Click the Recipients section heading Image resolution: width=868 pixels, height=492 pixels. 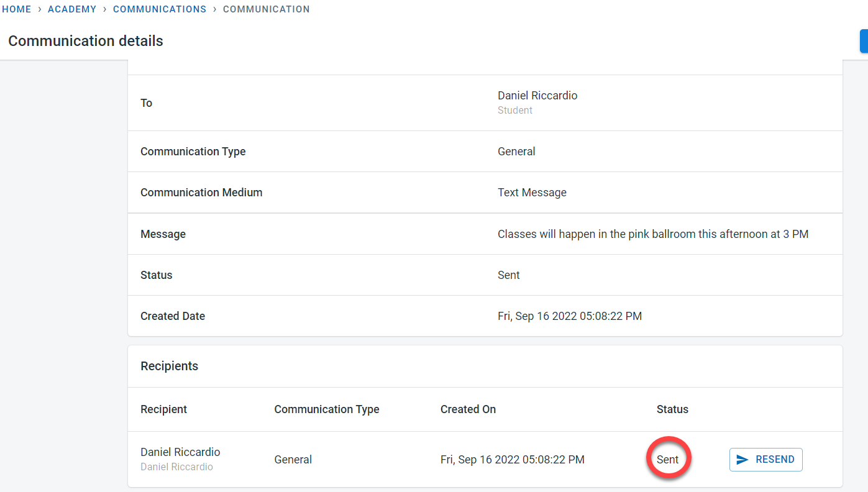click(x=169, y=366)
